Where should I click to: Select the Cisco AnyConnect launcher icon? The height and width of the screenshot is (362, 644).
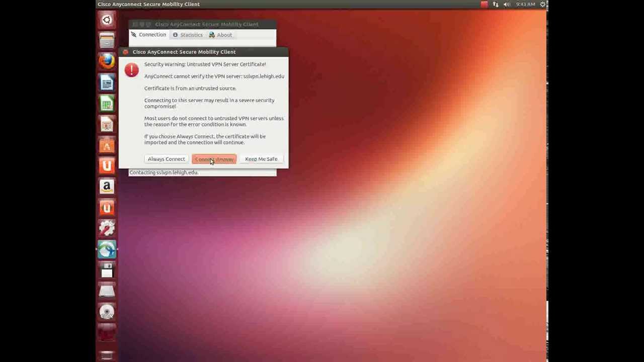(x=107, y=250)
